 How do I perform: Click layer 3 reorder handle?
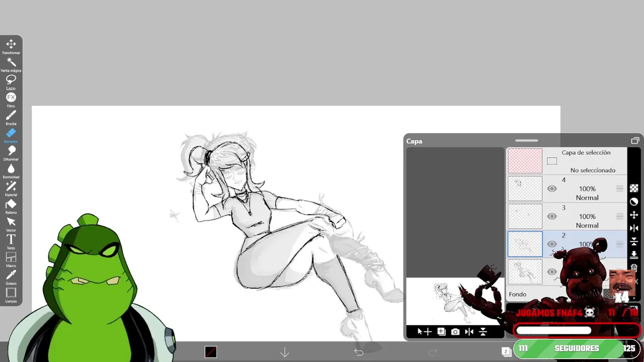click(620, 216)
